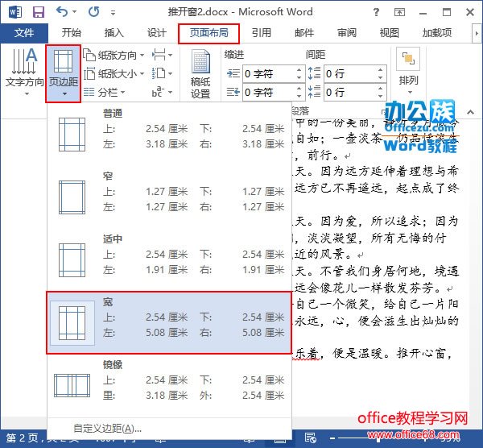
Task: Open the line numbers dropdown icon
Action: click(163, 73)
